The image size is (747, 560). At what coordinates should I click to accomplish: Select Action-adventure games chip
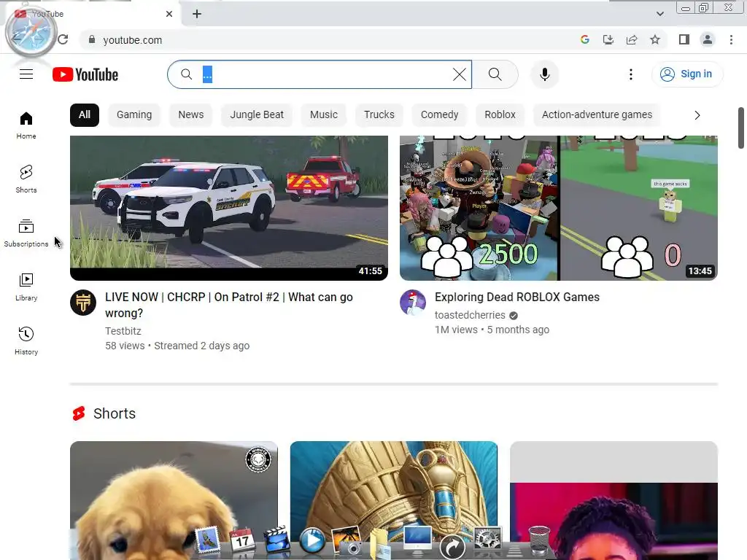(597, 114)
